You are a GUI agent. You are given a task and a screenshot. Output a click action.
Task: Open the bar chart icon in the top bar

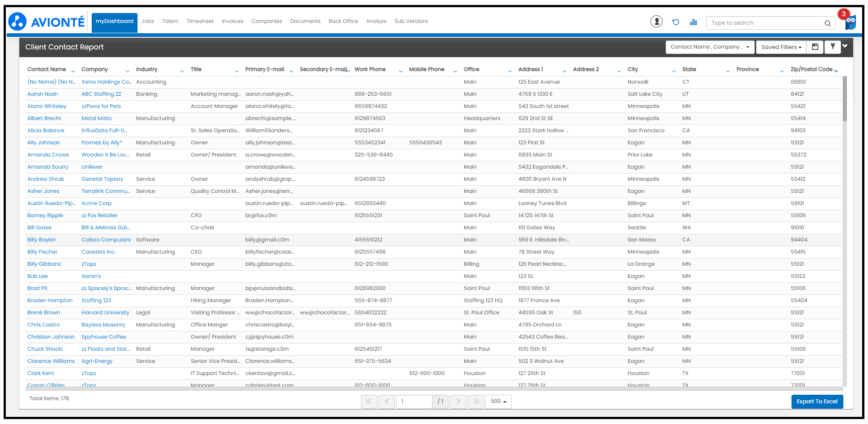(x=694, y=22)
